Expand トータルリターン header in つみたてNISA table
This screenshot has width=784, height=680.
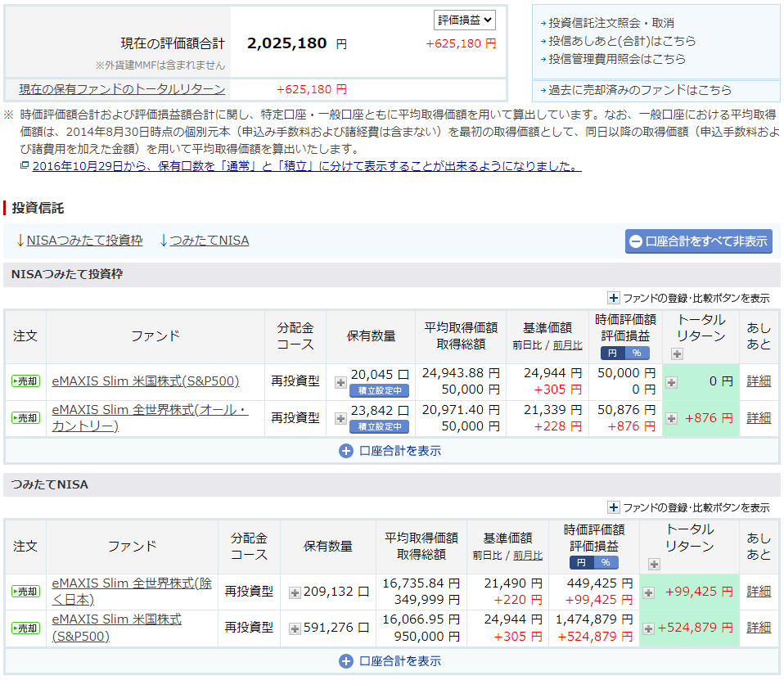point(654,565)
